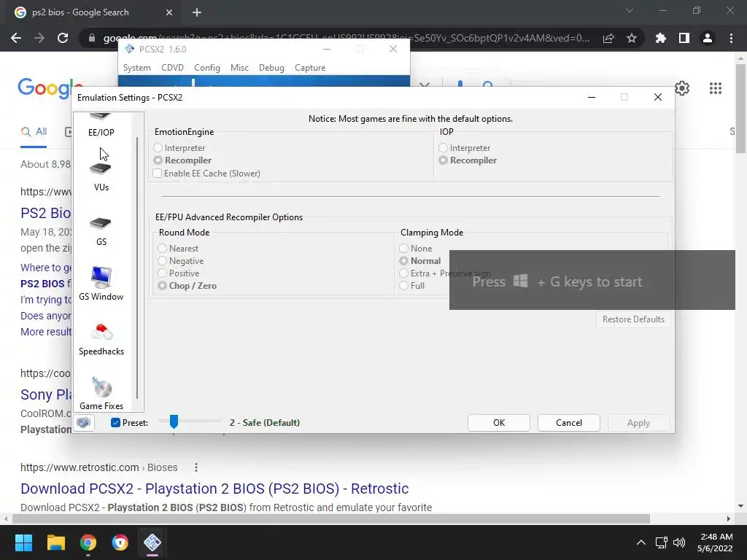Open Google search settings gear
747x560 pixels.
[682, 88]
